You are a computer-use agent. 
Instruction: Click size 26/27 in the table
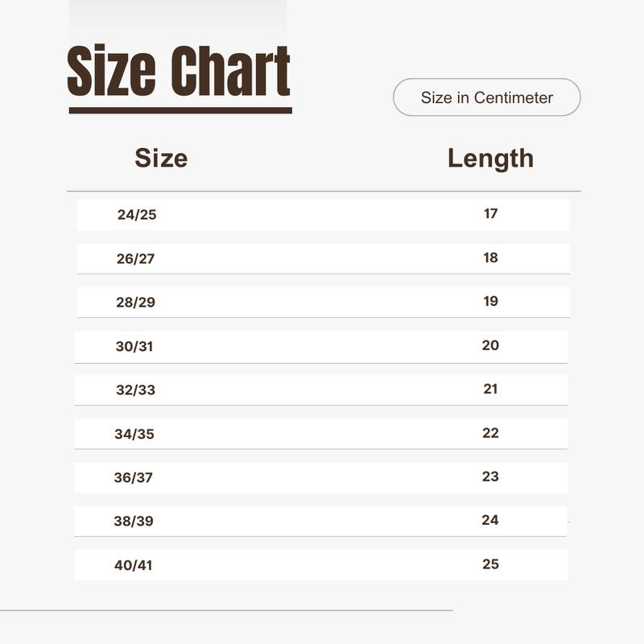coord(135,258)
